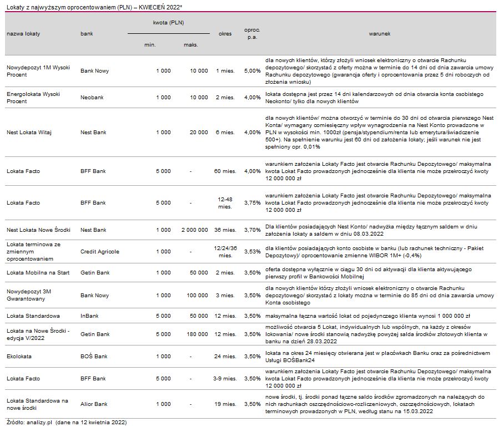Select 'Lokata na Nowe Środki - edycja V/2022'
The height and width of the screenshot is (427, 504).
point(38,334)
